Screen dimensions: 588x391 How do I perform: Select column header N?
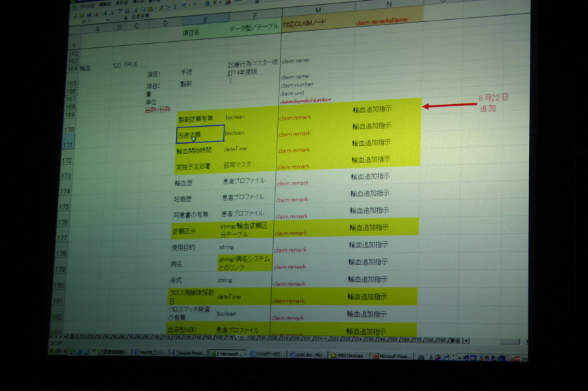coord(389,5)
